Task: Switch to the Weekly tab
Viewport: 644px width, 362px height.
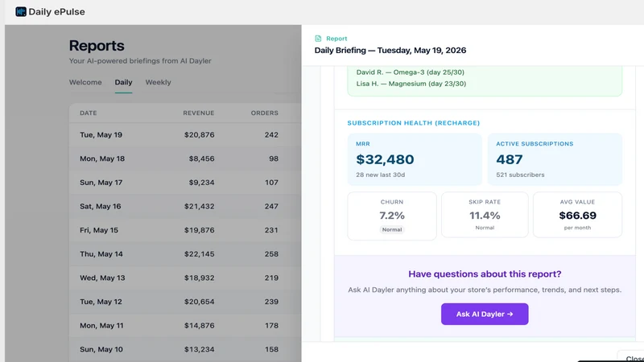Action: [158, 82]
